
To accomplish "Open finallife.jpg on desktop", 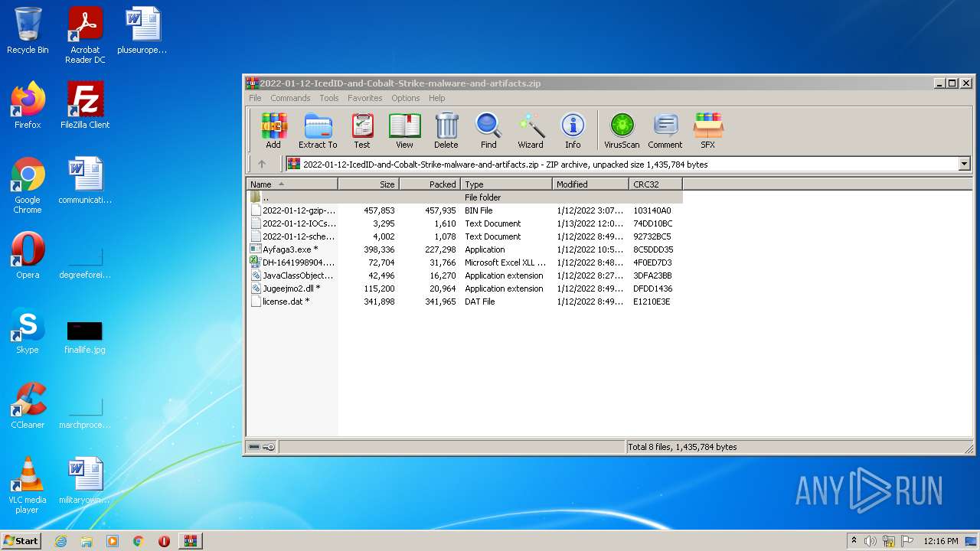I will [85, 335].
